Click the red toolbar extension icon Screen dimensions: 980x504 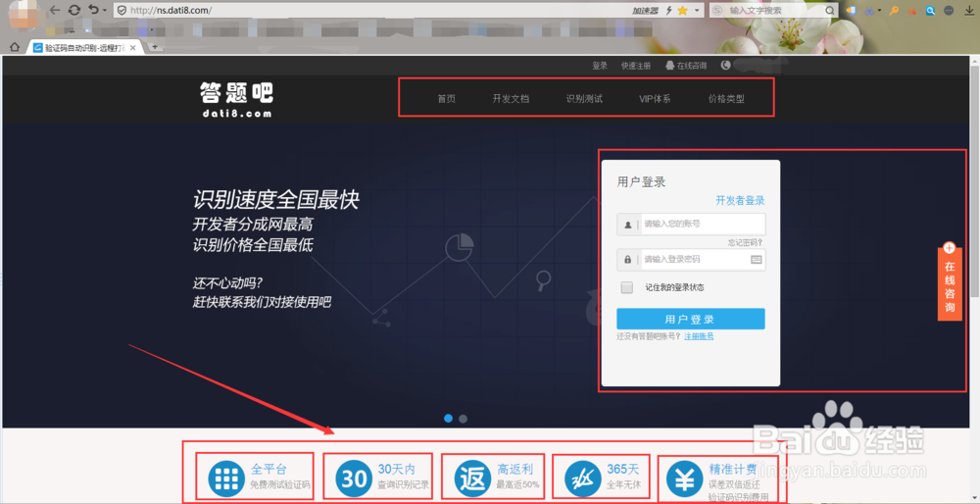point(912,10)
